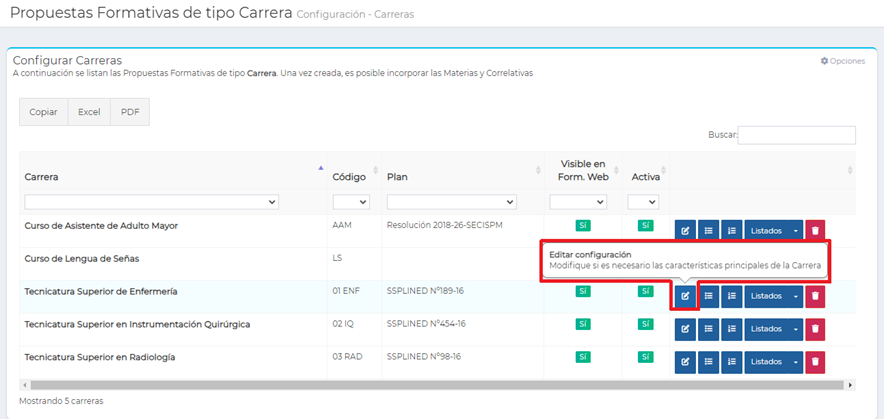Click 'Tecnicatura Superior en Radiología' text
This screenshot has width=884, height=419.
coord(100,357)
